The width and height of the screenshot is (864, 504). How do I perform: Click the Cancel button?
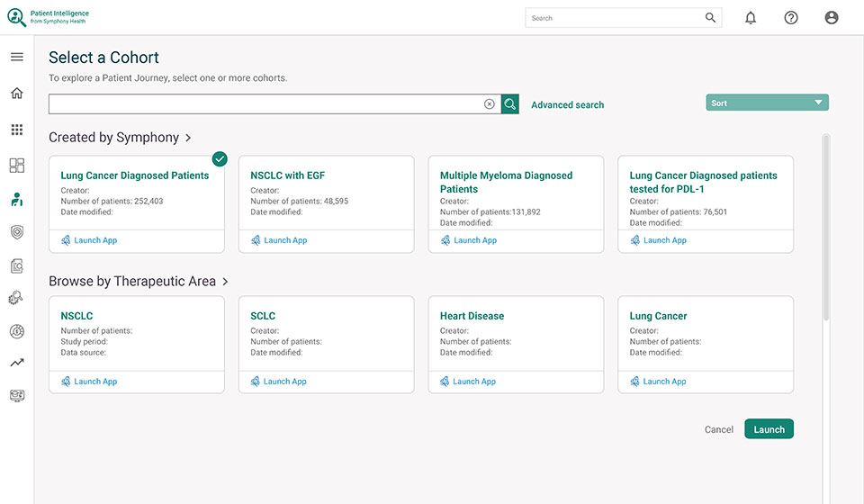coord(718,429)
